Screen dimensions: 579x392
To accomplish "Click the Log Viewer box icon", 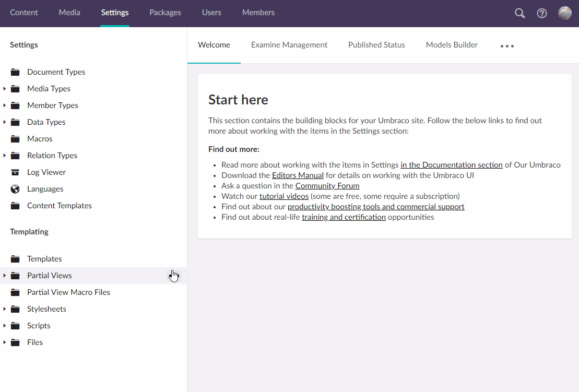I will pyautogui.click(x=15, y=172).
